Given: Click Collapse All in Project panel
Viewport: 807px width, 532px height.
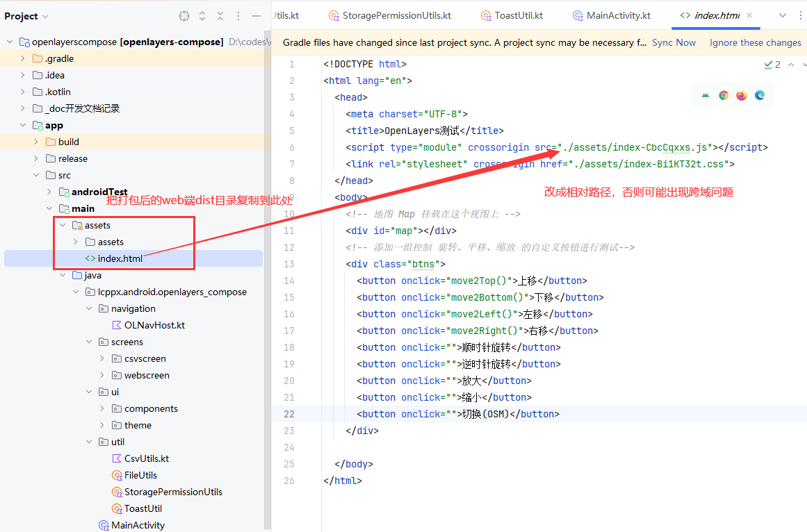Looking at the screenshot, I should coord(220,16).
